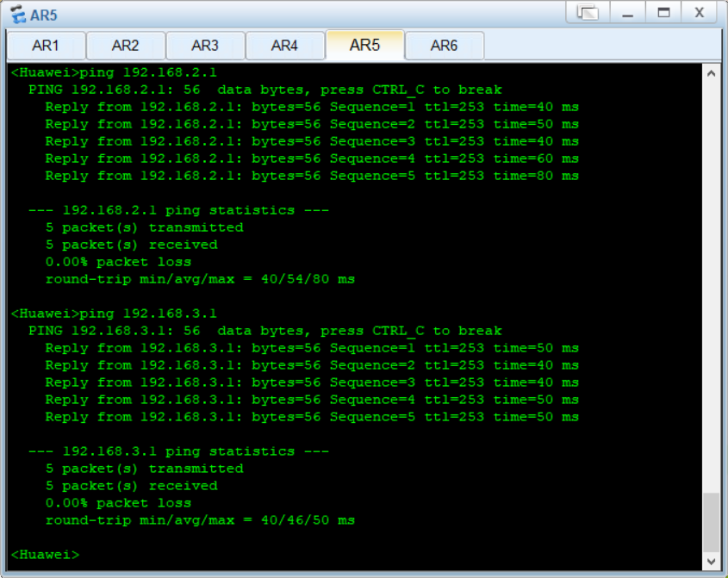Go to the AR6 tab
Screen dimensions: 728x578
tap(445, 46)
